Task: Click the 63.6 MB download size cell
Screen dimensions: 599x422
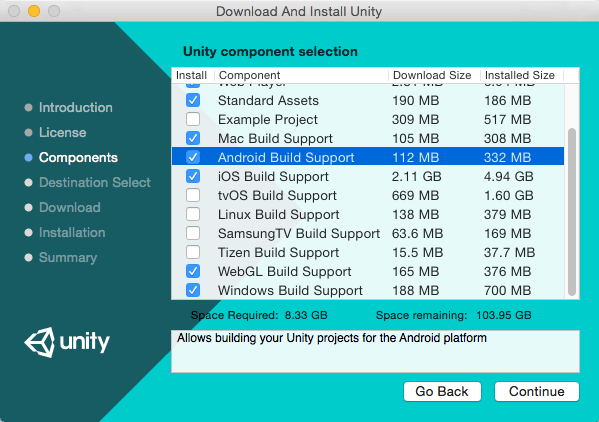Action: pyautogui.click(x=417, y=233)
